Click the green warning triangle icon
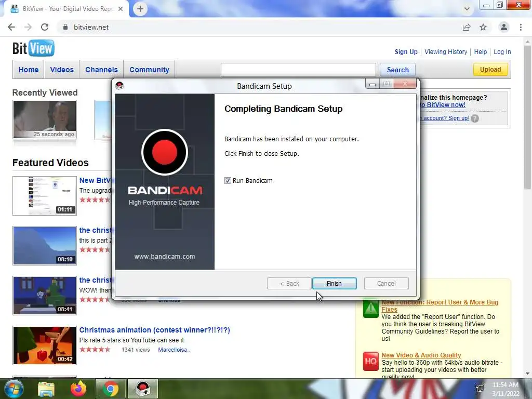Image resolution: width=532 pixels, height=399 pixels. click(371, 308)
